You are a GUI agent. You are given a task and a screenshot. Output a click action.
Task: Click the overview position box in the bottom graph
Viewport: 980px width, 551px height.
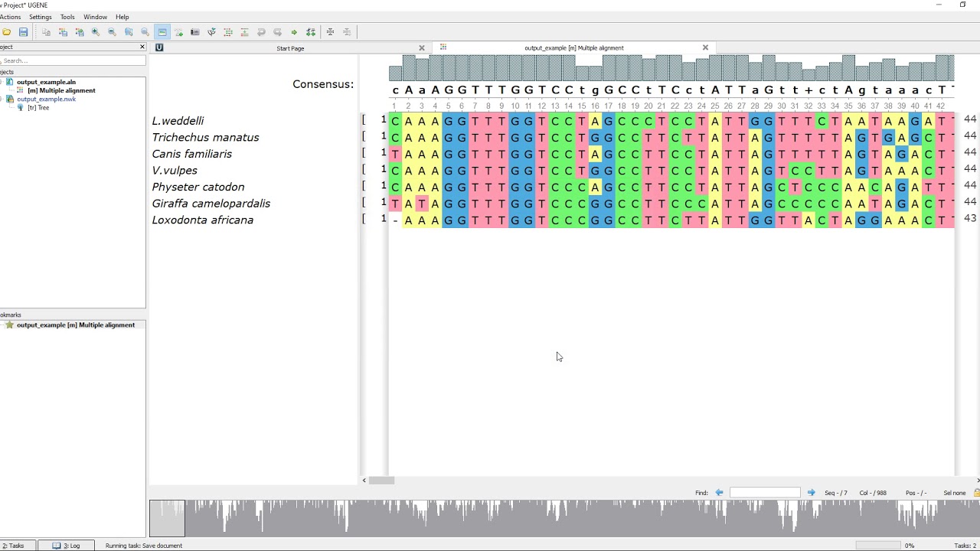pyautogui.click(x=167, y=518)
